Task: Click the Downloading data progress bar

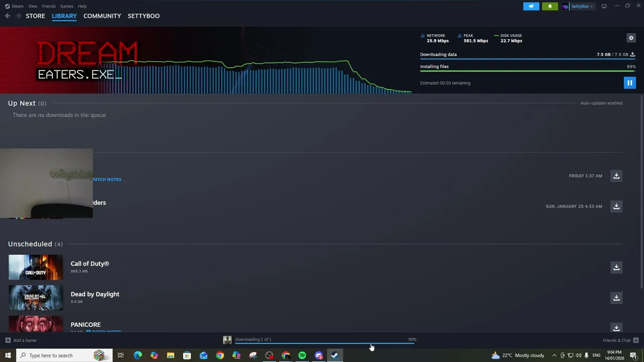Action: pos(528,59)
